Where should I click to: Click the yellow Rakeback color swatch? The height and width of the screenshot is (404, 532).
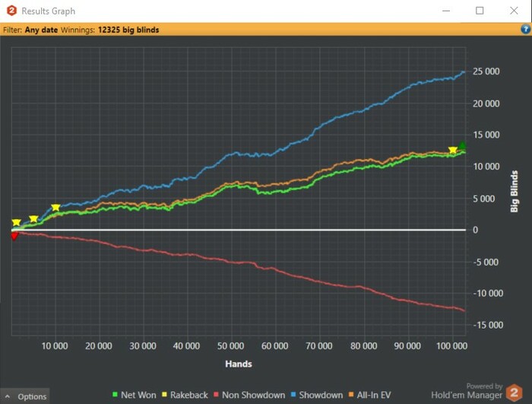[165, 394]
